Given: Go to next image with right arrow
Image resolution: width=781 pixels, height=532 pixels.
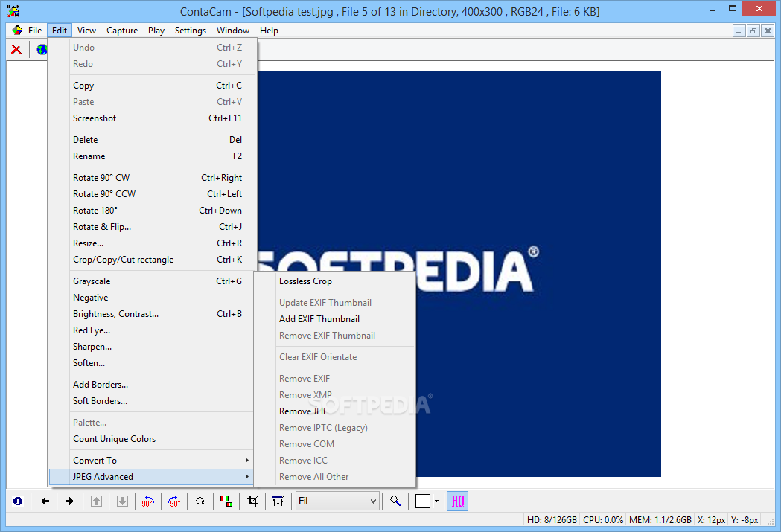Looking at the screenshot, I should 70,501.
